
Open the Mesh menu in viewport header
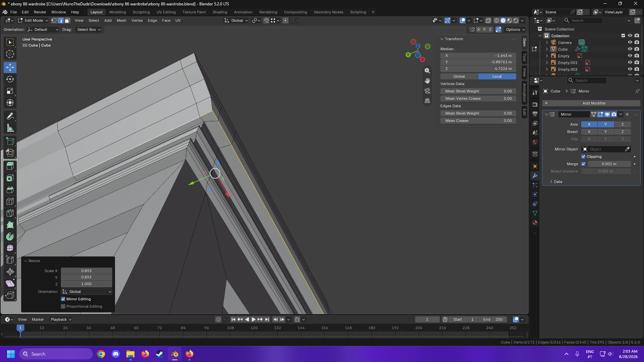point(121,20)
